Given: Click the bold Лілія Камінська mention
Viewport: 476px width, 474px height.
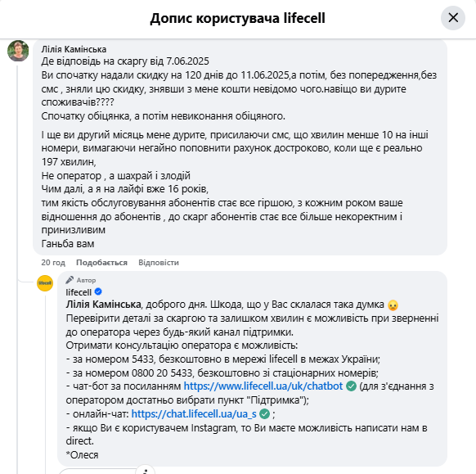Looking at the screenshot, I should pos(104,305).
